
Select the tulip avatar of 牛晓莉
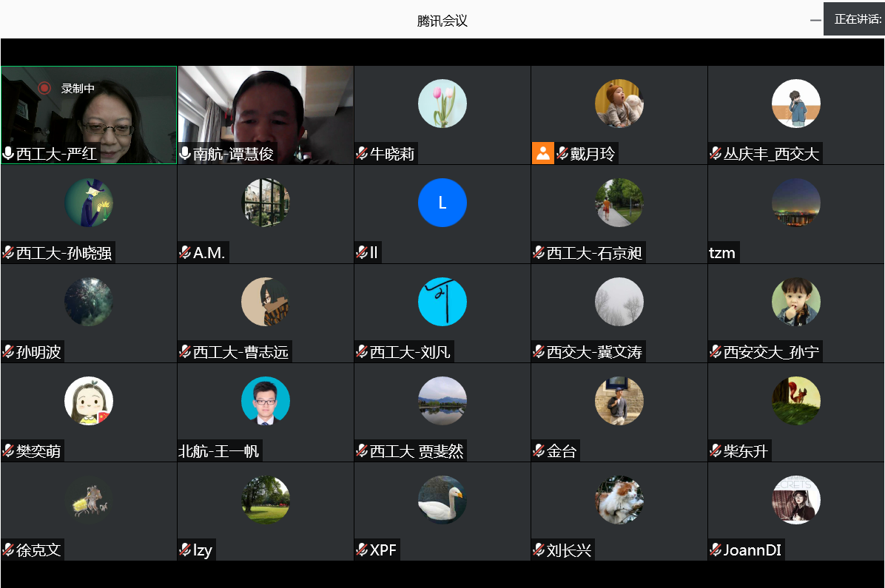click(442, 104)
